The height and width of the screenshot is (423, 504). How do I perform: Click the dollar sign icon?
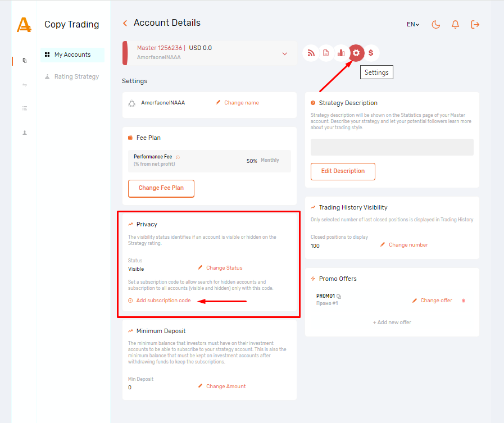pos(371,53)
